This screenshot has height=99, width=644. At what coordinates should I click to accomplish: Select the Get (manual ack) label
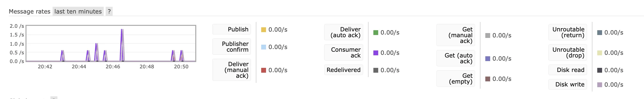pos(456,35)
